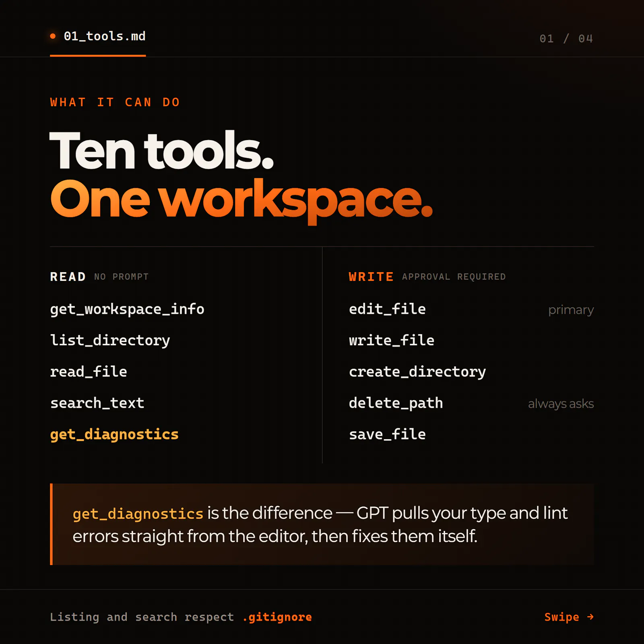Click the READ column heading
Screen dimensions: 644x644
click(x=68, y=277)
